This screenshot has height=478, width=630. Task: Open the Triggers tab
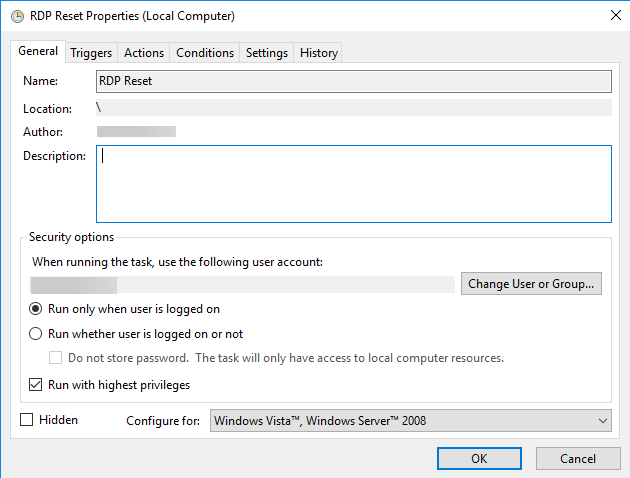tap(91, 53)
